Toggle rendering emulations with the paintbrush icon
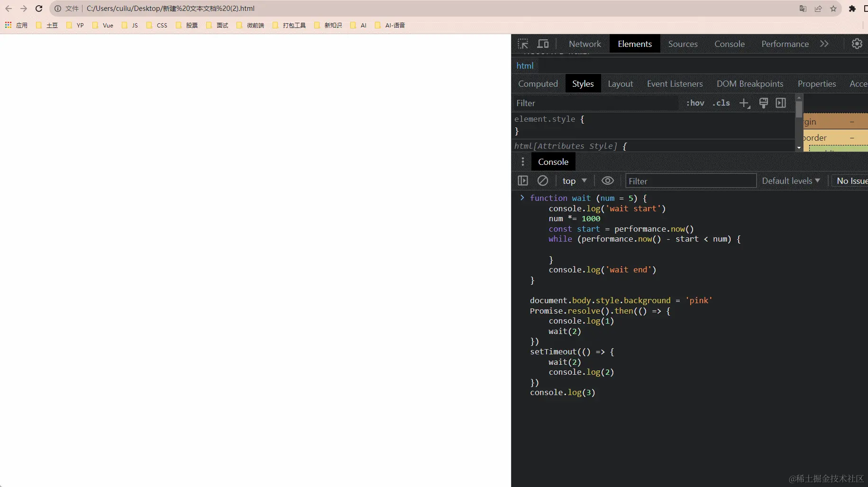This screenshot has width=868, height=487. [763, 103]
